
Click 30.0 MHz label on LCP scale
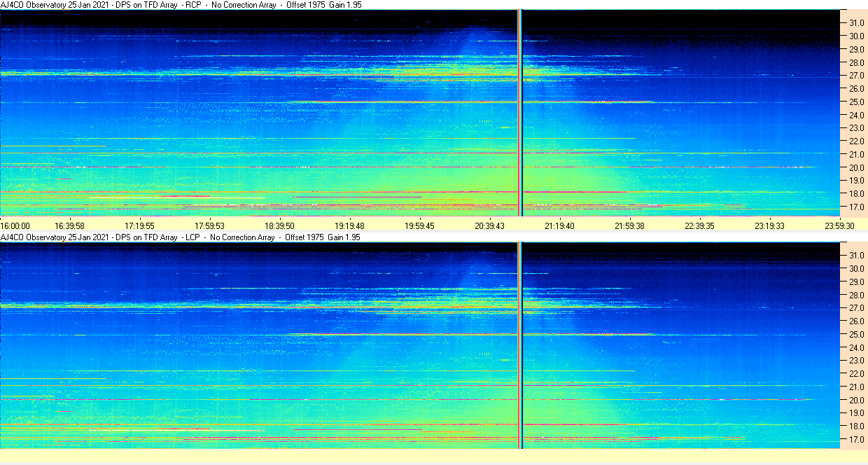point(857,268)
